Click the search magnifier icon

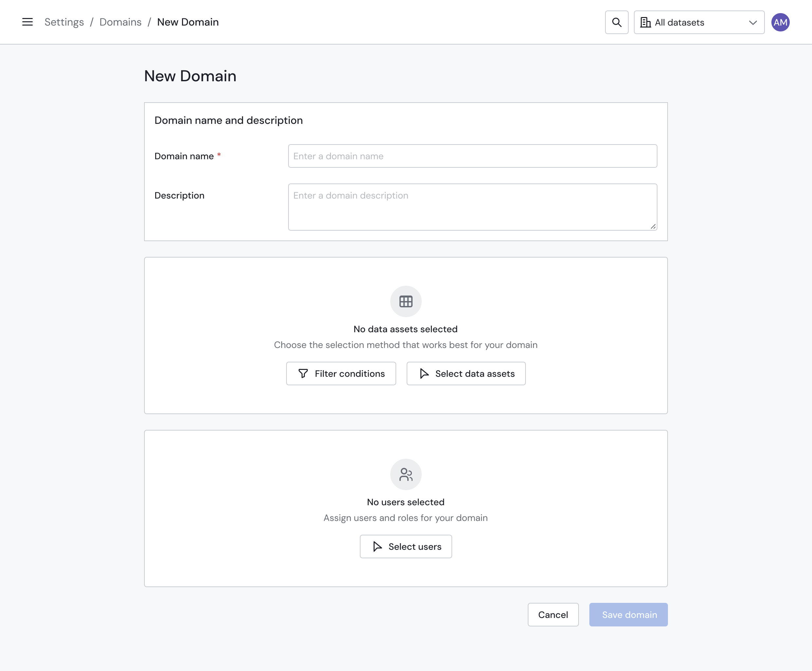[617, 22]
